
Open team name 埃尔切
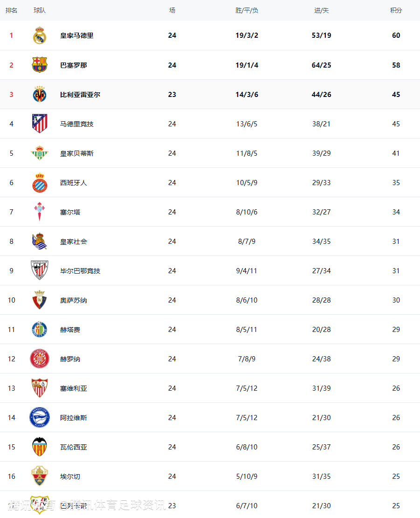70,477
